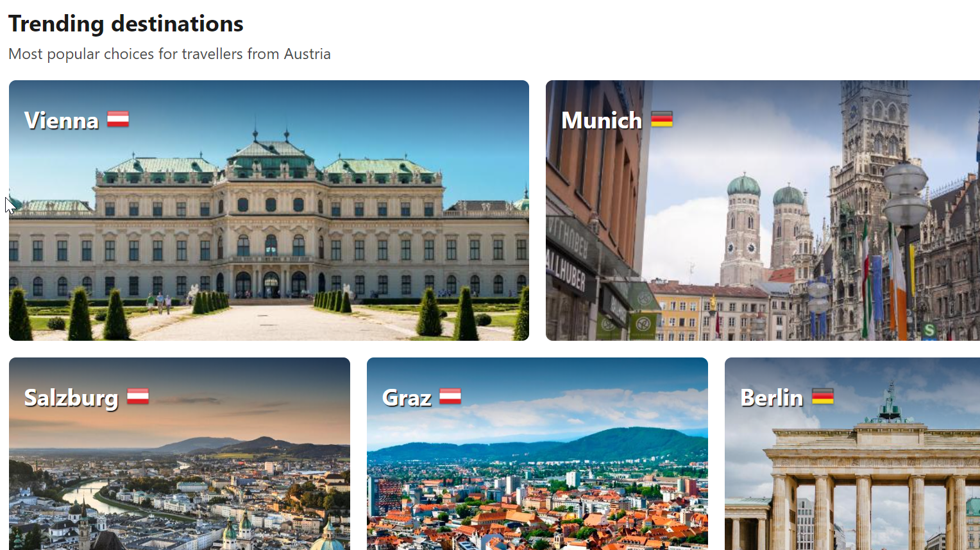980x550 pixels.
Task: Click the Austrian flag beside Salzburg
Action: (x=138, y=397)
